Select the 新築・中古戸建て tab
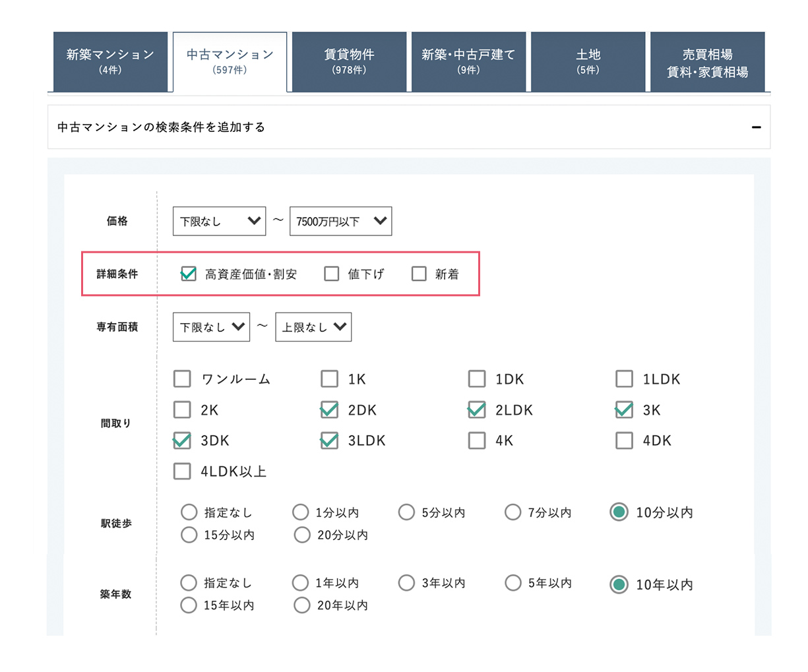Screen dimensions: 808x672 pyautogui.click(x=468, y=62)
